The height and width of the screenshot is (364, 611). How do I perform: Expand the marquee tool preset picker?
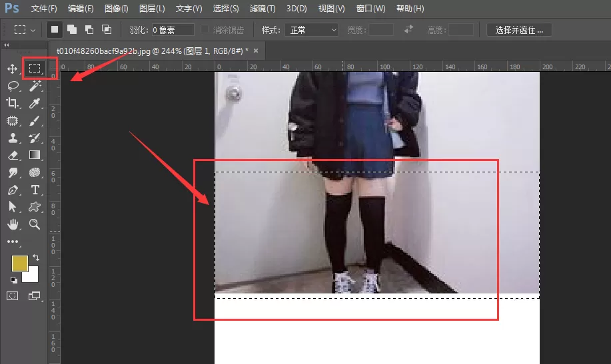25,30
